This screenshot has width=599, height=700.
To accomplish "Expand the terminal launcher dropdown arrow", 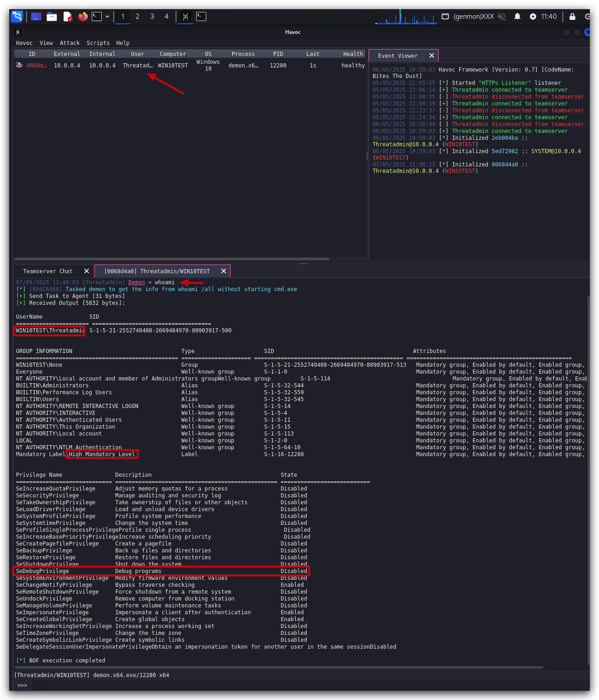I will [x=107, y=17].
